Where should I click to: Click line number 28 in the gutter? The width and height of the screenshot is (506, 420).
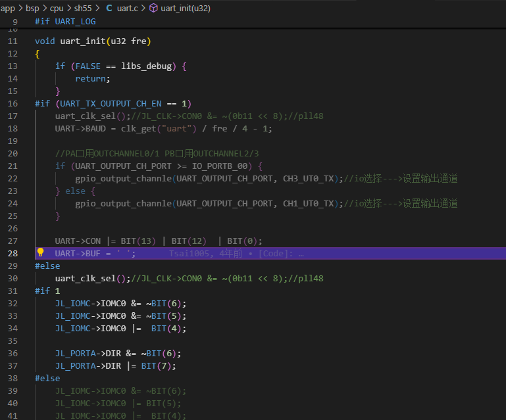click(x=13, y=253)
